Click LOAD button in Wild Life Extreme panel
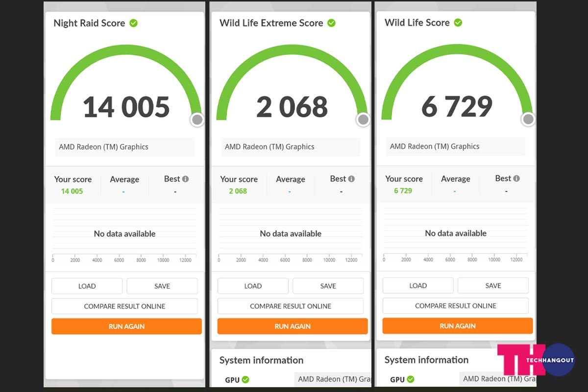 [x=253, y=286]
